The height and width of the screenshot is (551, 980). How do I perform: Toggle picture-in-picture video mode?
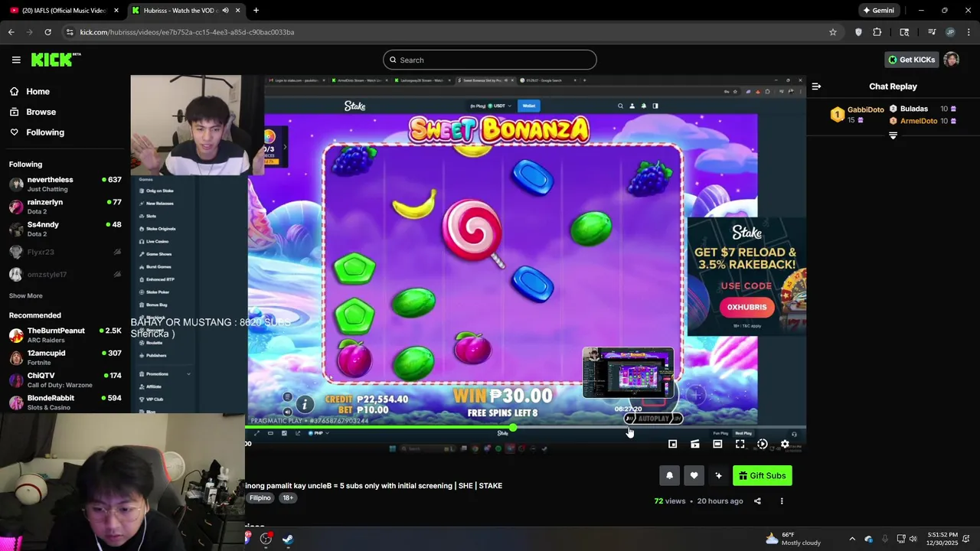tap(672, 444)
